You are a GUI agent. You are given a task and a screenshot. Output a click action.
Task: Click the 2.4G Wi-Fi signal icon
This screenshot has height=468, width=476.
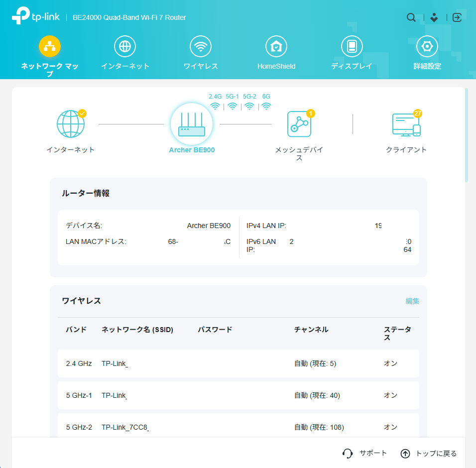[215, 106]
